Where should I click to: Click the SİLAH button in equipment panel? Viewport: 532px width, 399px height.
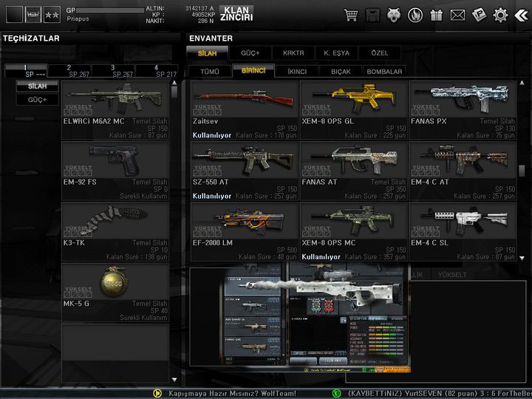coord(38,86)
